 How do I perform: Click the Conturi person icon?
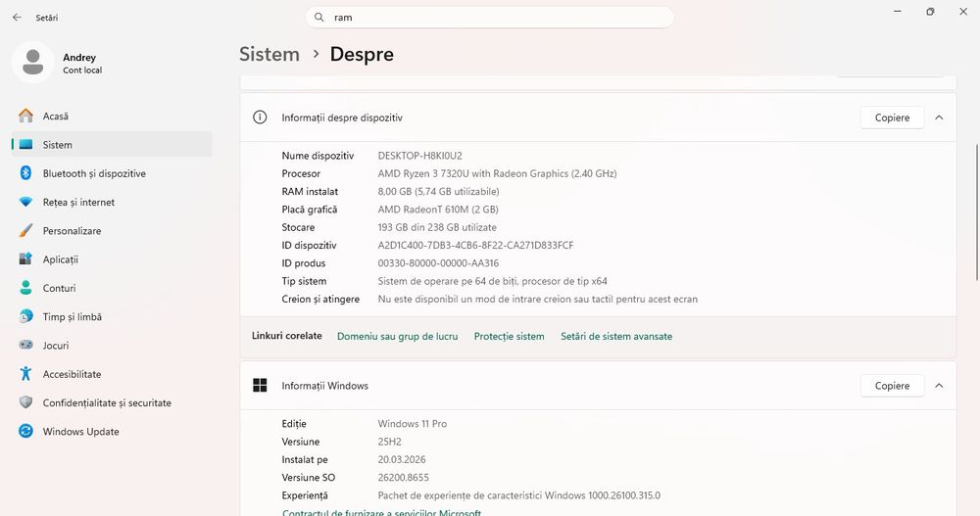[x=25, y=287]
